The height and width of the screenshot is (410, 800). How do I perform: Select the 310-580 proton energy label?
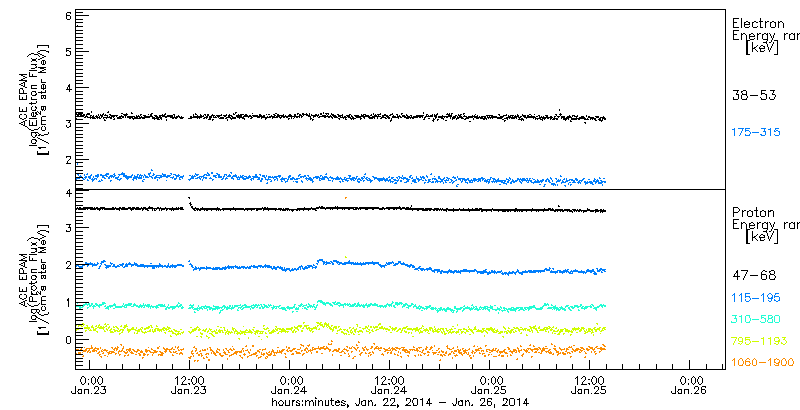pos(756,320)
